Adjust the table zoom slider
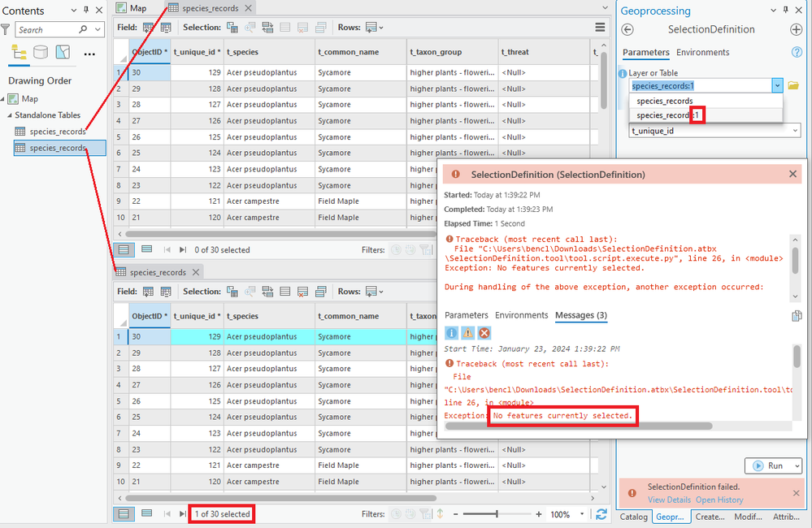 [x=497, y=514]
